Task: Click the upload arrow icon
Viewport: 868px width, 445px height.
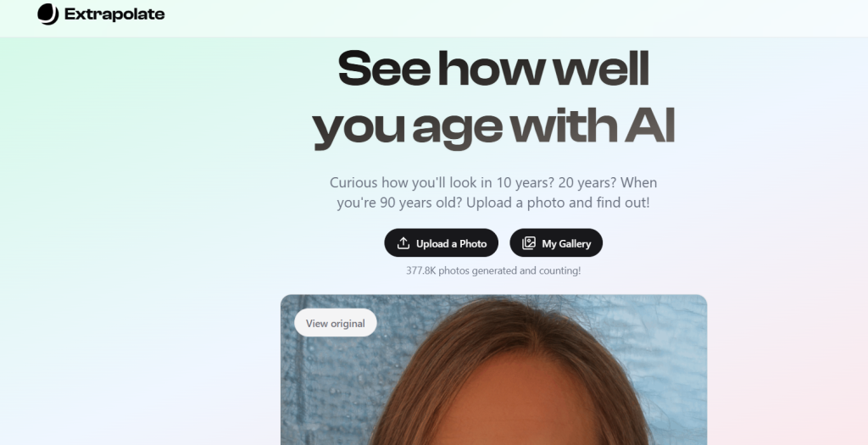Action: point(403,243)
